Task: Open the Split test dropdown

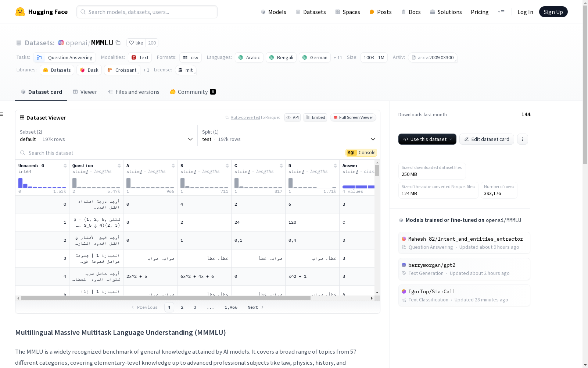Action: (x=289, y=135)
